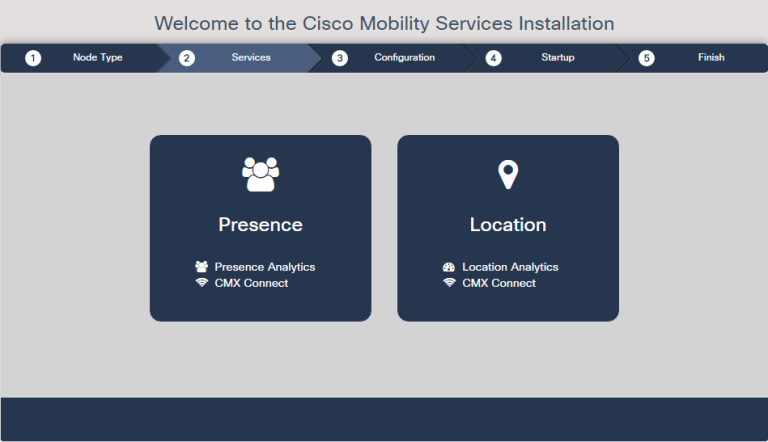This screenshot has height=442, width=768.
Task: Click the Location Analytics label
Action: pyautogui.click(x=510, y=267)
